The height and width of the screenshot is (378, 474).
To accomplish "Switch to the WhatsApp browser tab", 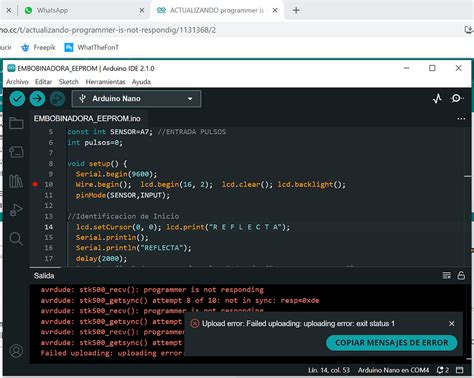I will point(82,10).
